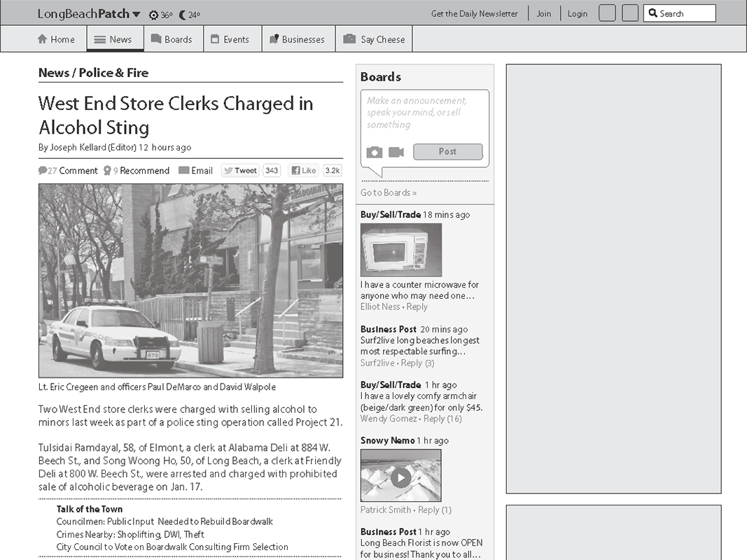
Task: Click Buy/Sell/Trade heading 18 mins ago
Action: click(391, 214)
